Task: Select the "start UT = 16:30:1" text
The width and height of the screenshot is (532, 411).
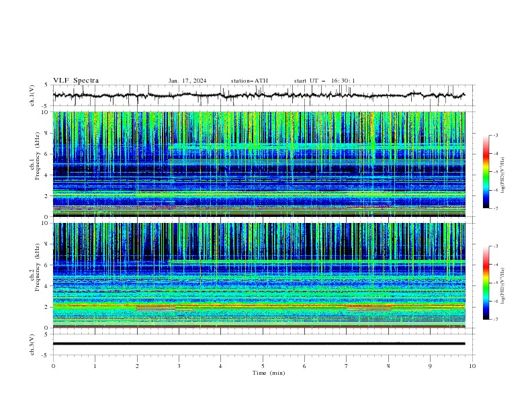Action: (x=324, y=81)
